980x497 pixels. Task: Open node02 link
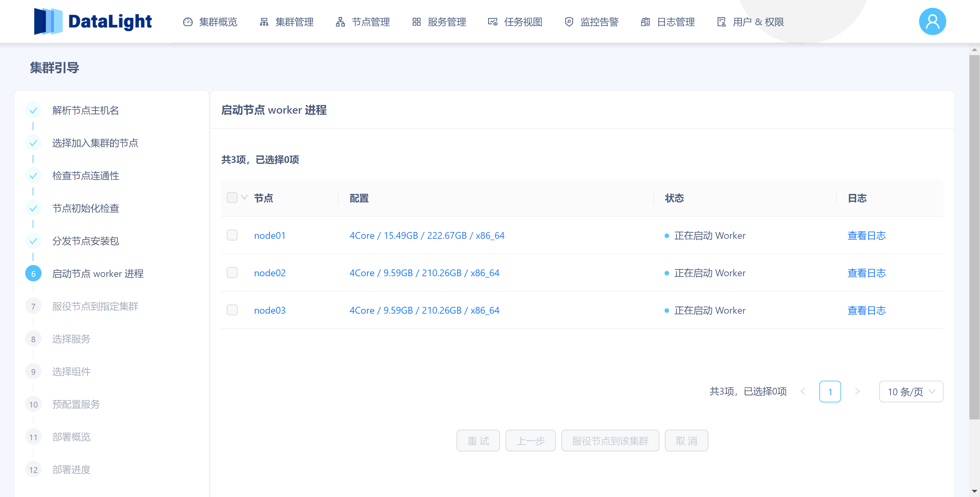(270, 273)
